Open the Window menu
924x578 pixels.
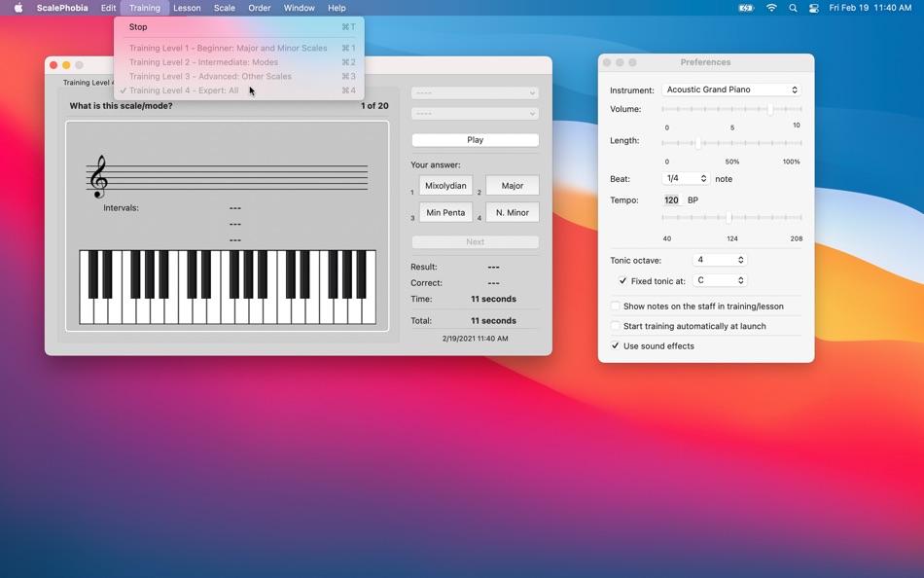click(x=299, y=8)
